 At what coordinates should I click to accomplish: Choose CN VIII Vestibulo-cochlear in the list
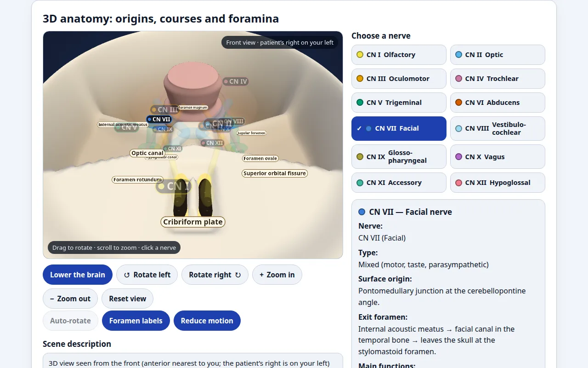click(498, 128)
